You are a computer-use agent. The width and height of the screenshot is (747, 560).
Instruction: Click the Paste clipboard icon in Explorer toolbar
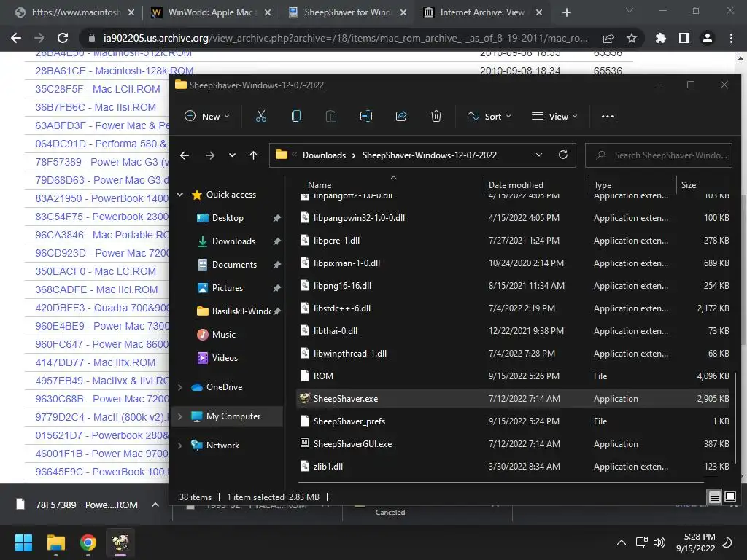[330, 116]
